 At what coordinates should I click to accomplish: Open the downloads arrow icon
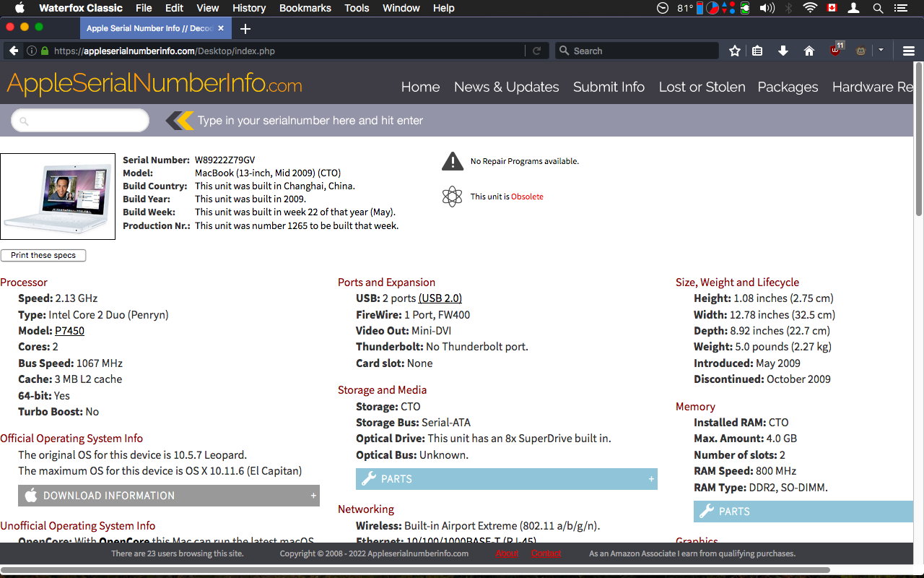click(x=783, y=51)
